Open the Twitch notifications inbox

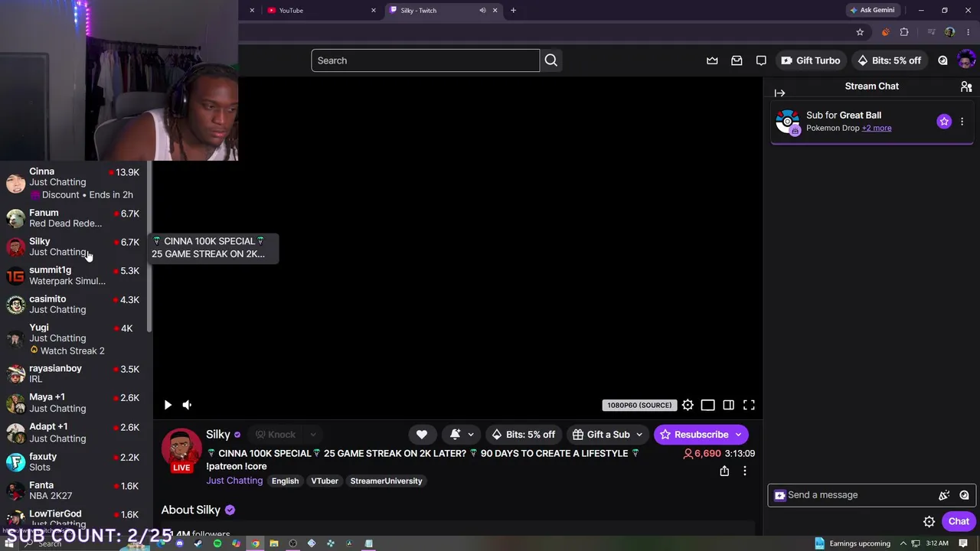737,60
